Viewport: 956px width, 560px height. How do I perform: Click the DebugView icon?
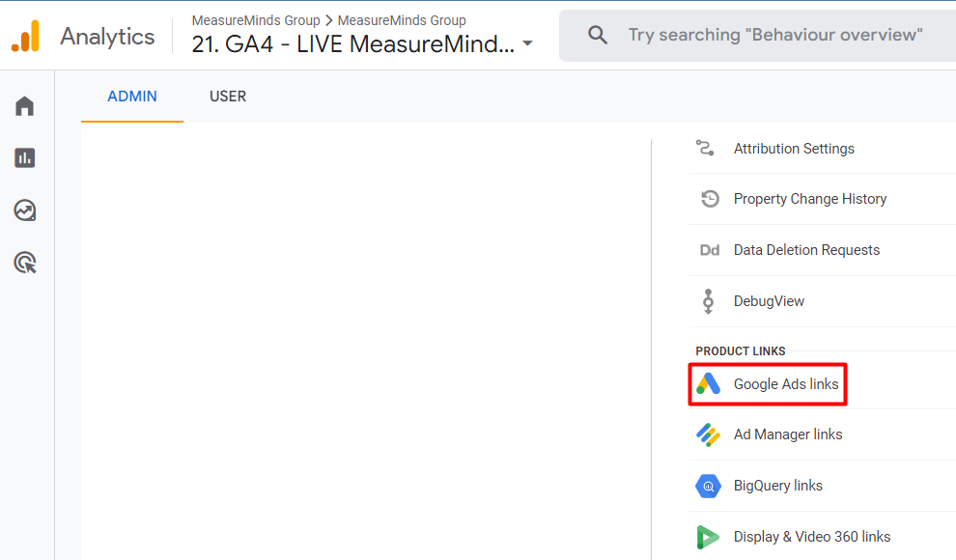point(708,301)
